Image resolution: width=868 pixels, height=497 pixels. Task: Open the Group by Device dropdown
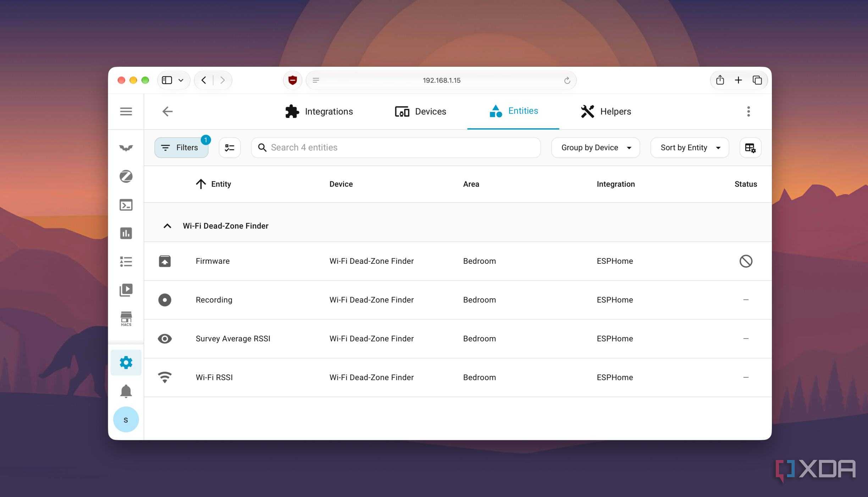[x=596, y=148]
